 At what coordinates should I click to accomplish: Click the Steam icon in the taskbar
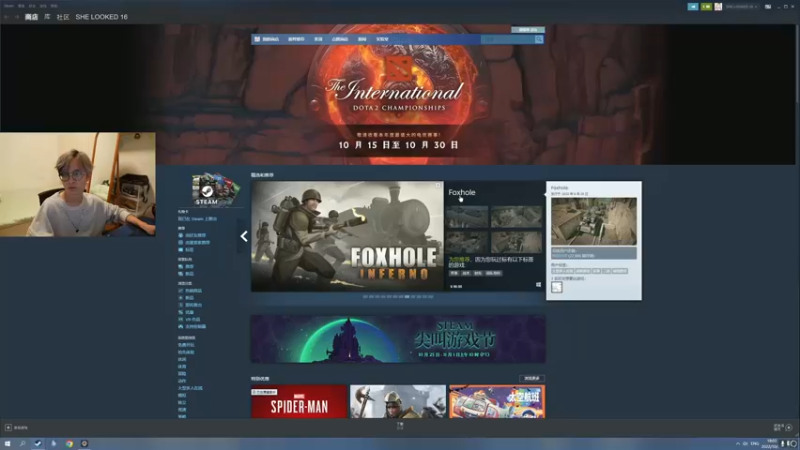click(38, 443)
